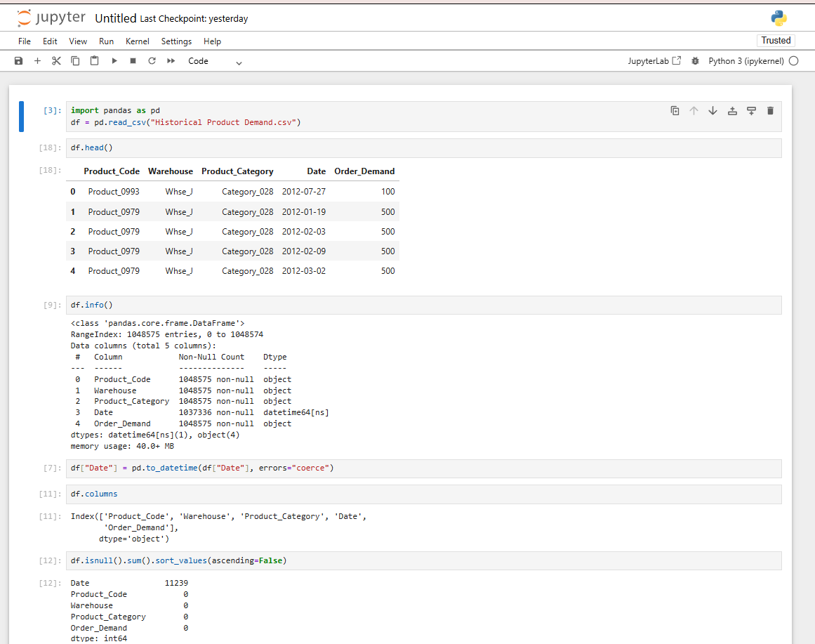
Task: Click the datetime64[ns] dtype in info output
Action: tap(296, 412)
